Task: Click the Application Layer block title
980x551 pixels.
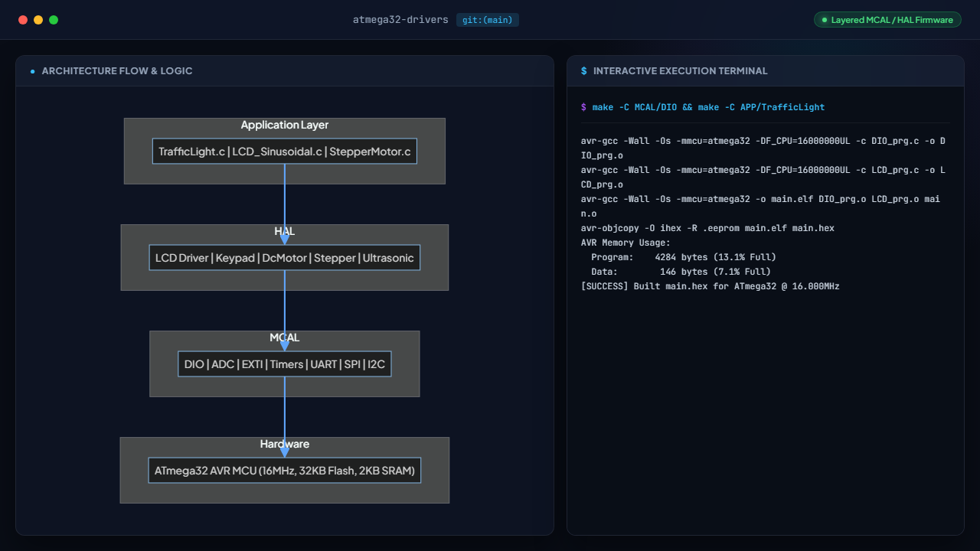Action: [x=285, y=125]
